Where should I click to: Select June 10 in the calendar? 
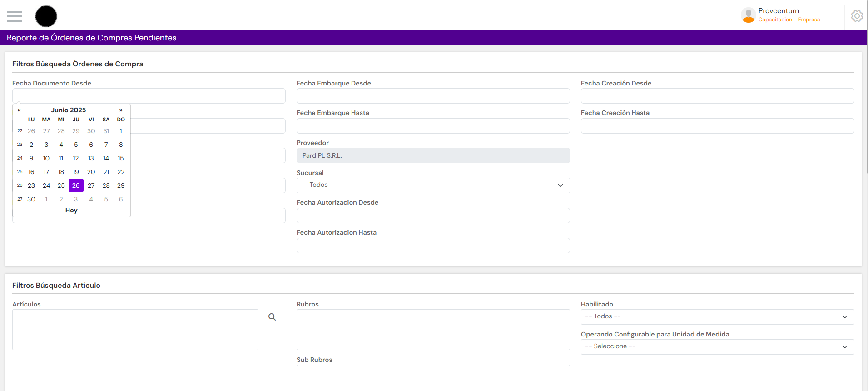coord(46,158)
